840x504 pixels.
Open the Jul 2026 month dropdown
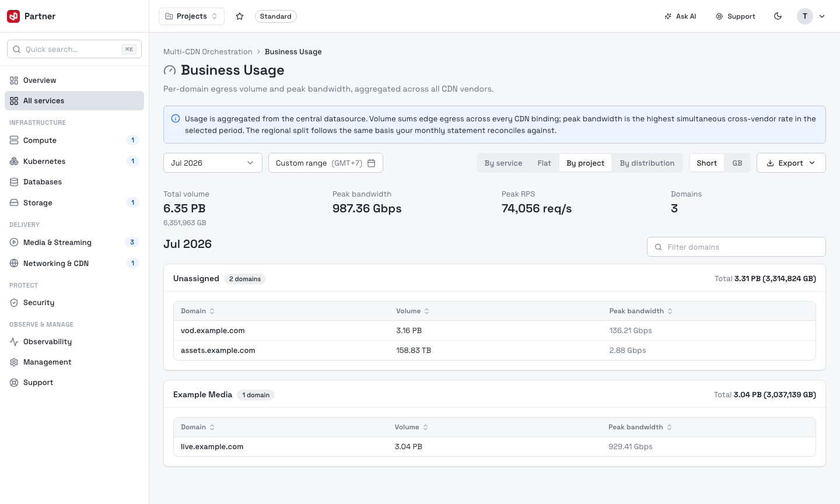(213, 163)
